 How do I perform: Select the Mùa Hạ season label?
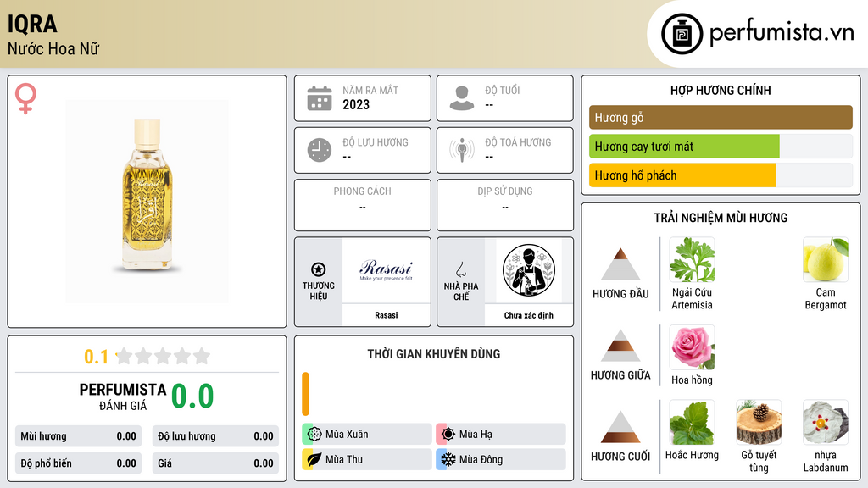(x=476, y=435)
